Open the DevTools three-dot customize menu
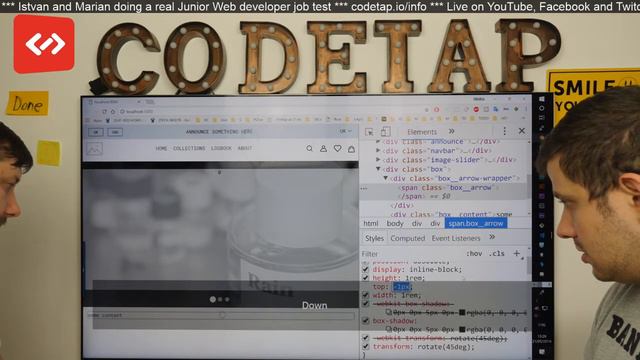This screenshot has width=640, height=360. tap(504, 131)
